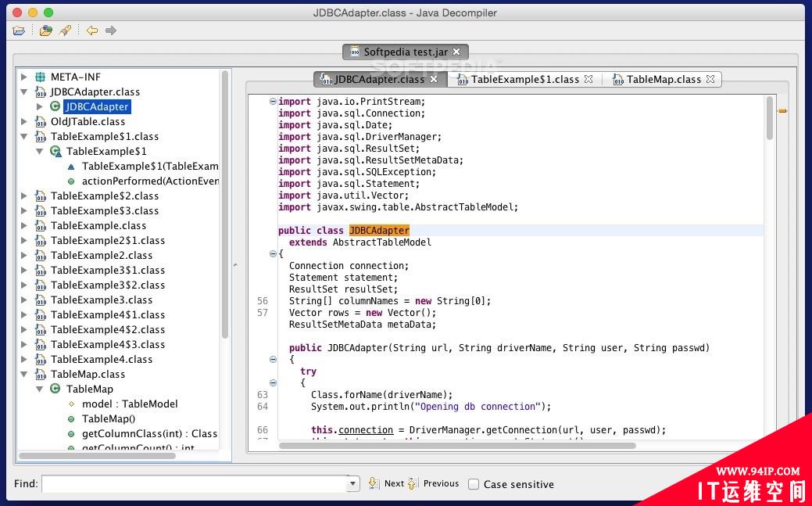Click the Search rocket toolbar icon

65,31
